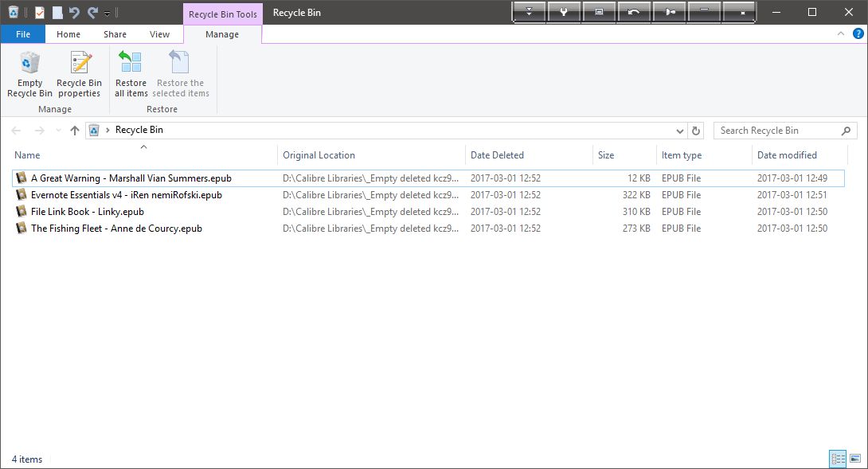The height and width of the screenshot is (469, 868).
Task: Switch to the details view layout button
Action: point(838,459)
